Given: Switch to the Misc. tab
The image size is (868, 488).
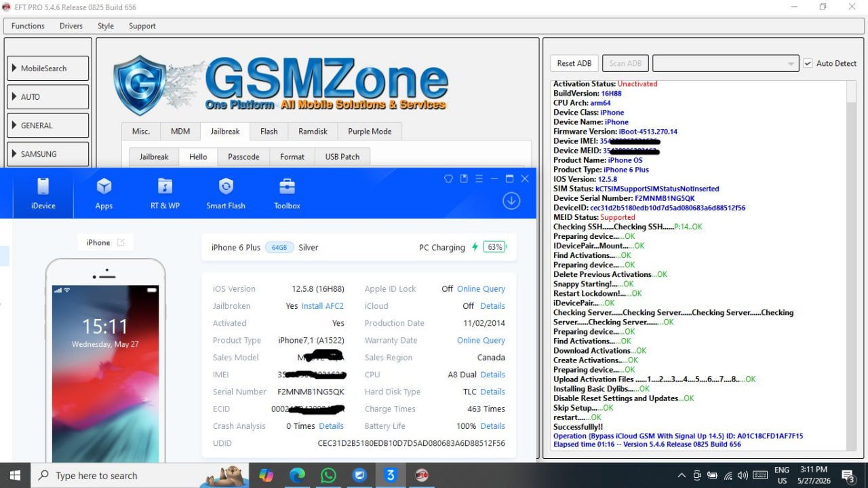Looking at the screenshot, I should 141,132.
